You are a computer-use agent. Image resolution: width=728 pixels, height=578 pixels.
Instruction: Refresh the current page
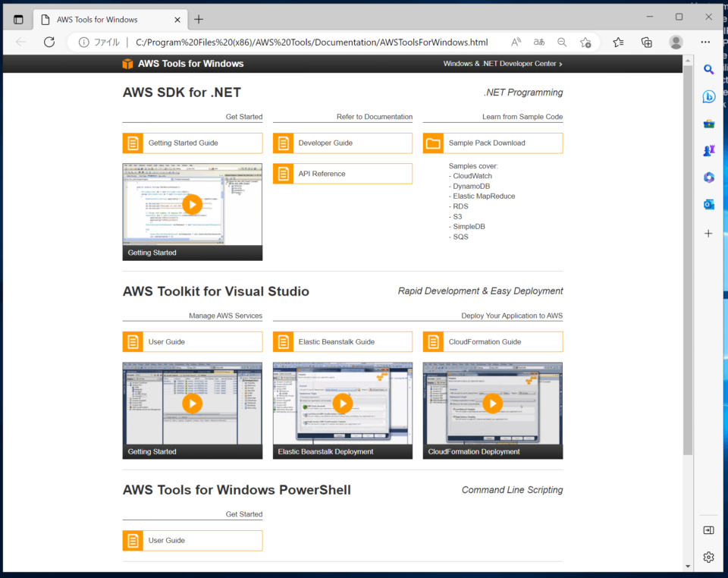point(49,42)
